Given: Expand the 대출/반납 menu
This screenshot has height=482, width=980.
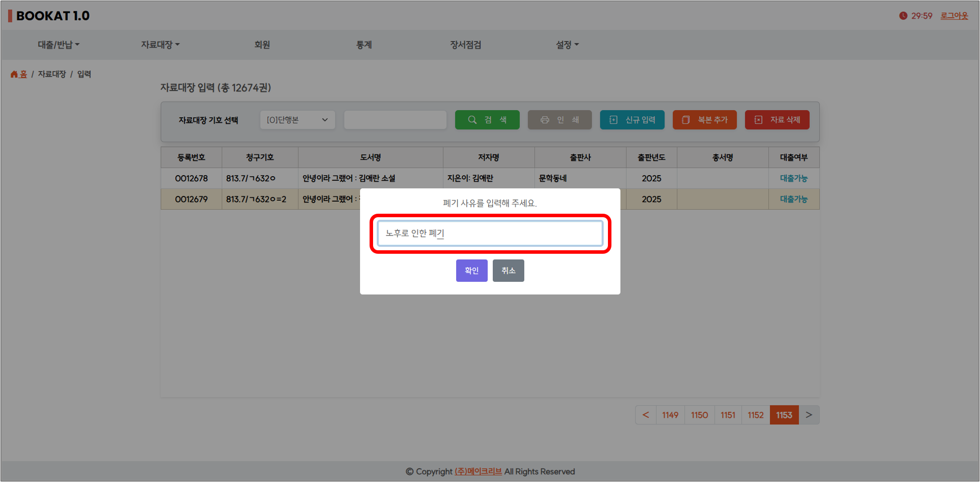Looking at the screenshot, I should click(x=58, y=45).
